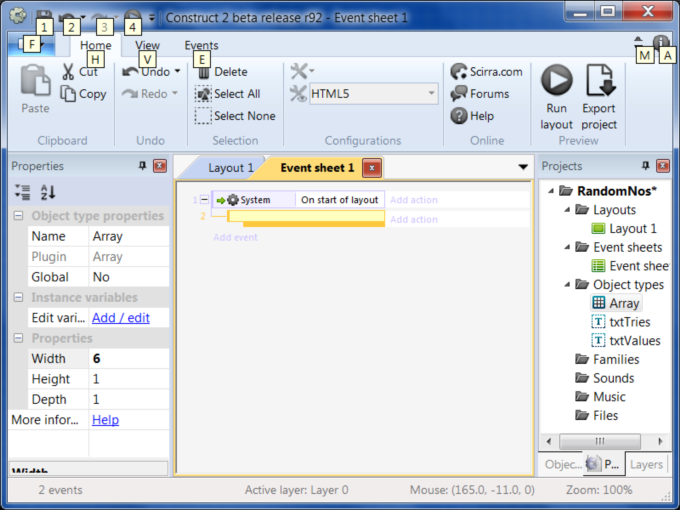The width and height of the screenshot is (680, 510).
Task: Collapse the Event sheets folder
Action: (567, 247)
